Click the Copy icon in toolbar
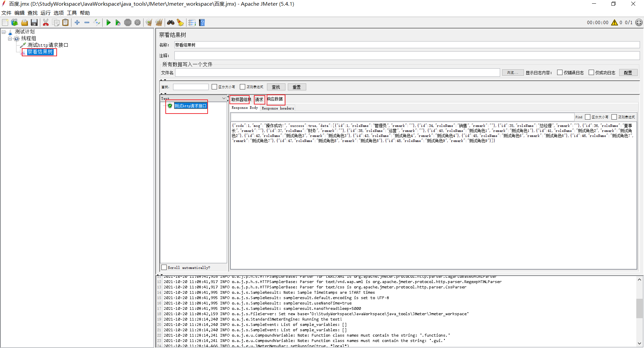644x348 pixels. [56, 22]
